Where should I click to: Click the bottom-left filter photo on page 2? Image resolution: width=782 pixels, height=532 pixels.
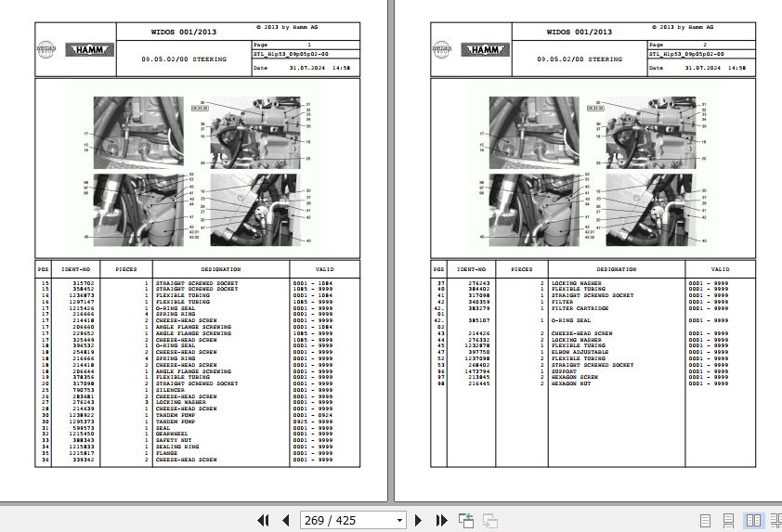(x=534, y=210)
